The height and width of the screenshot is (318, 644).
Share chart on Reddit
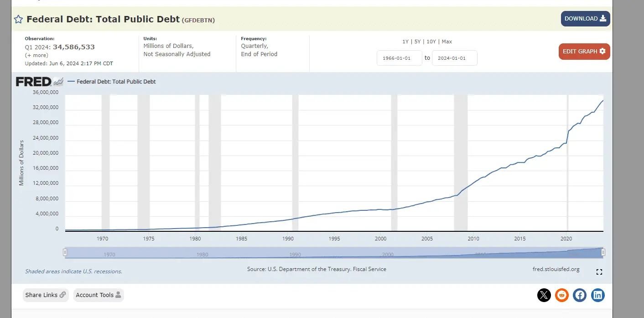click(561, 295)
